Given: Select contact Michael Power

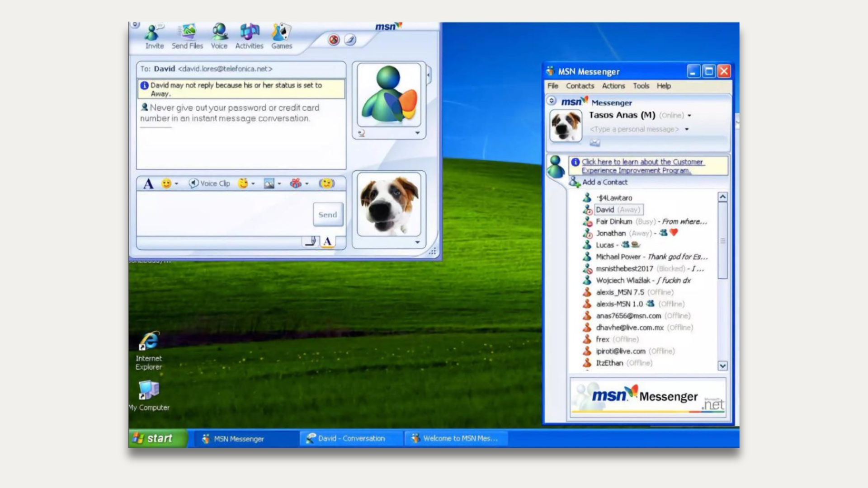Looking at the screenshot, I should coord(645,257).
